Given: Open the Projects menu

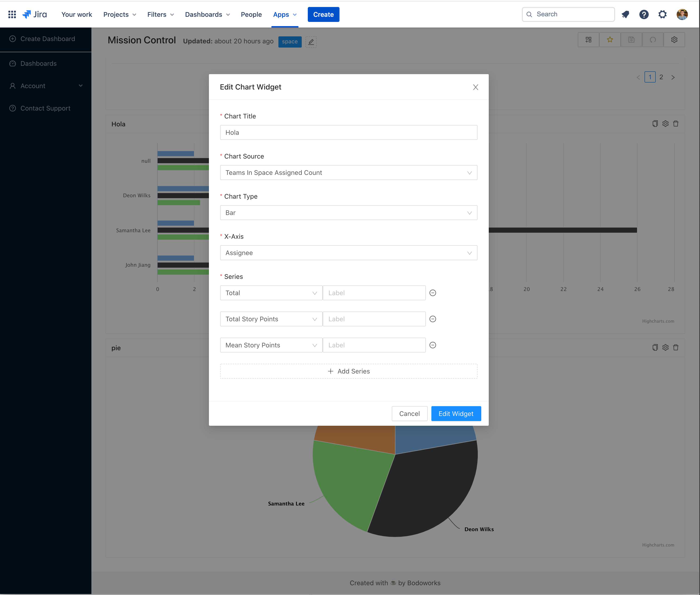Looking at the screenshot, I should click(119, 14).
